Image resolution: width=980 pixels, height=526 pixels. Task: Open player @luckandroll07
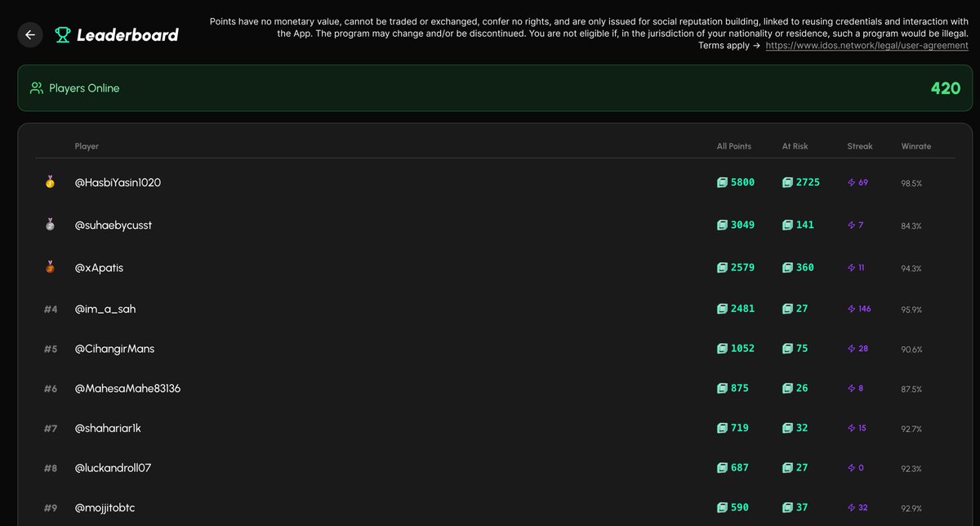(x=113, y=468)
